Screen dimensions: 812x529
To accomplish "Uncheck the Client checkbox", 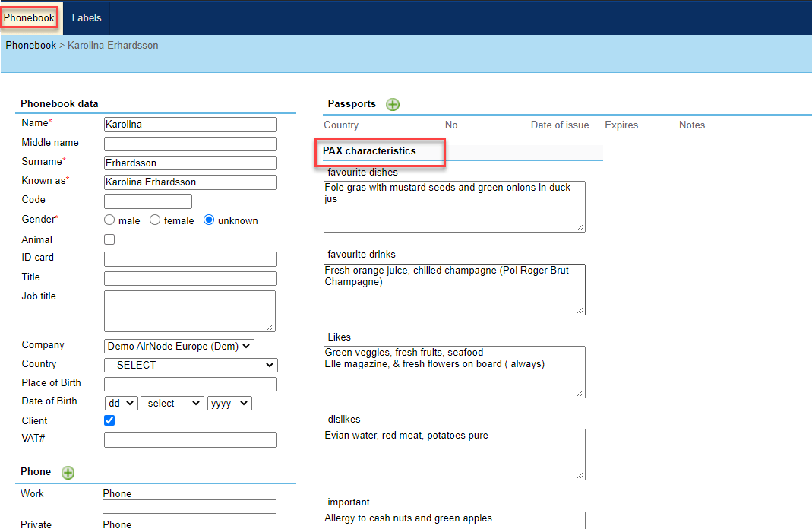I will pyautogui.click(x=109, y=420).
